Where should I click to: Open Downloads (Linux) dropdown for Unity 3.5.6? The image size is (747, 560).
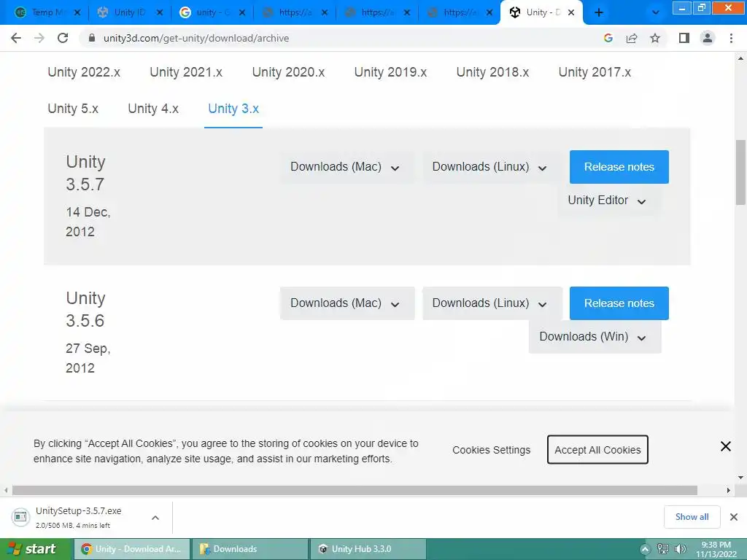492,303
